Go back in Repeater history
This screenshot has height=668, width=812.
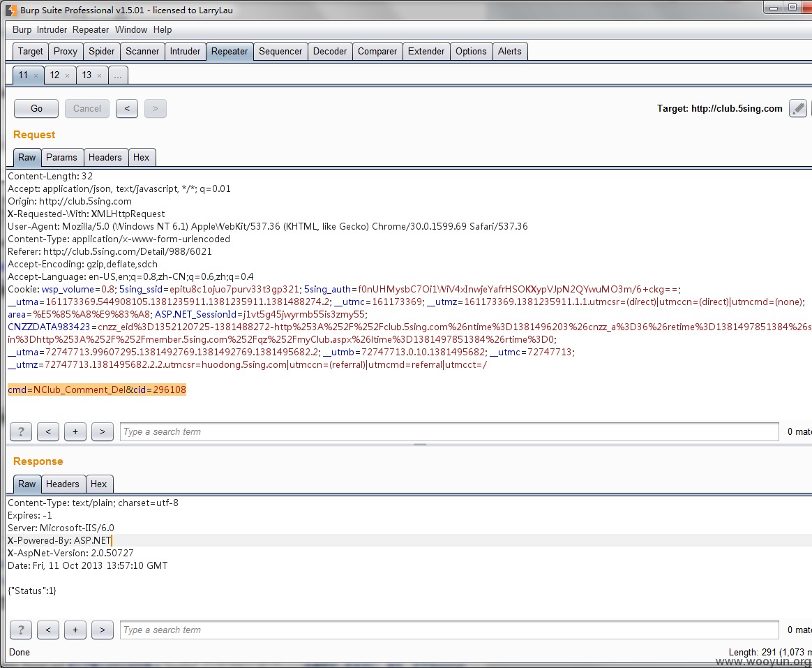point(127,108)
